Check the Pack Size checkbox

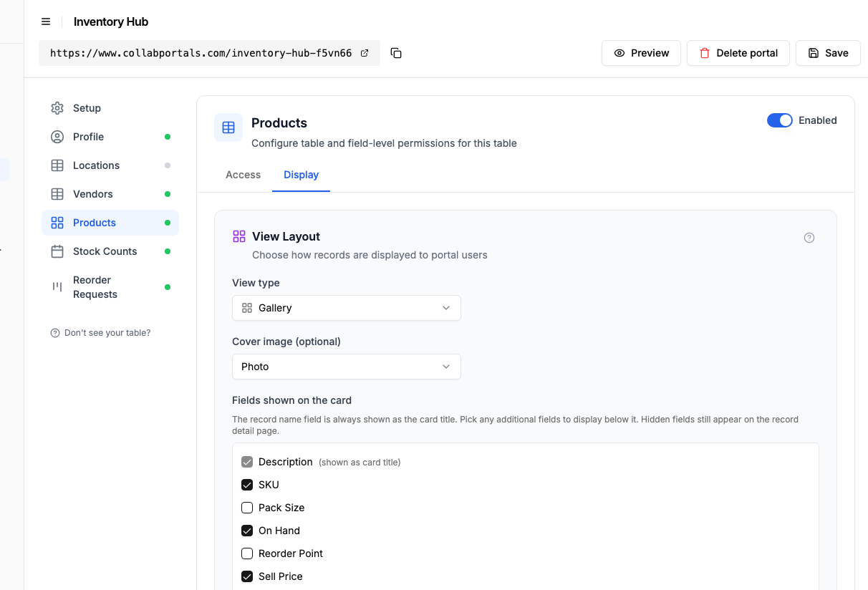click(247, 508)
